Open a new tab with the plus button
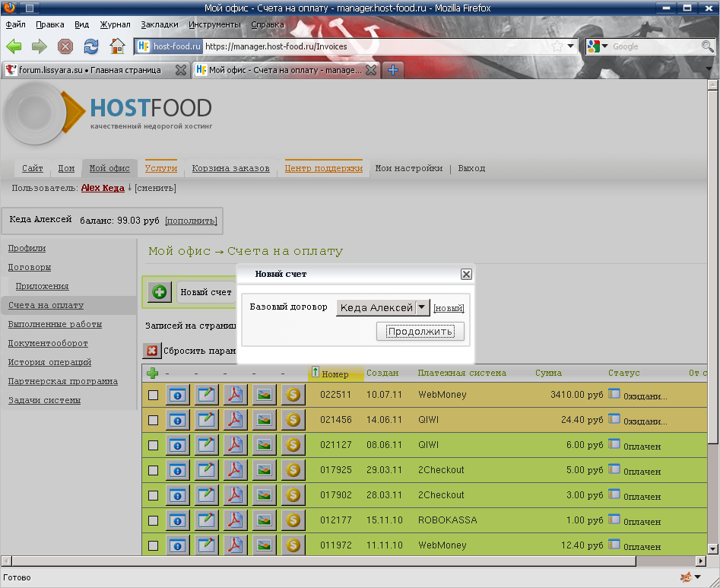The image size is (720, 588). 393,70
